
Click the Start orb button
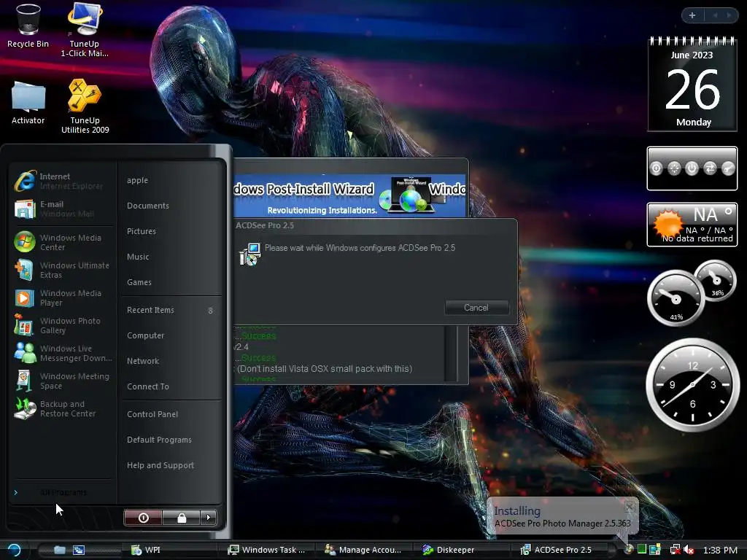click(x=14, y=550)
